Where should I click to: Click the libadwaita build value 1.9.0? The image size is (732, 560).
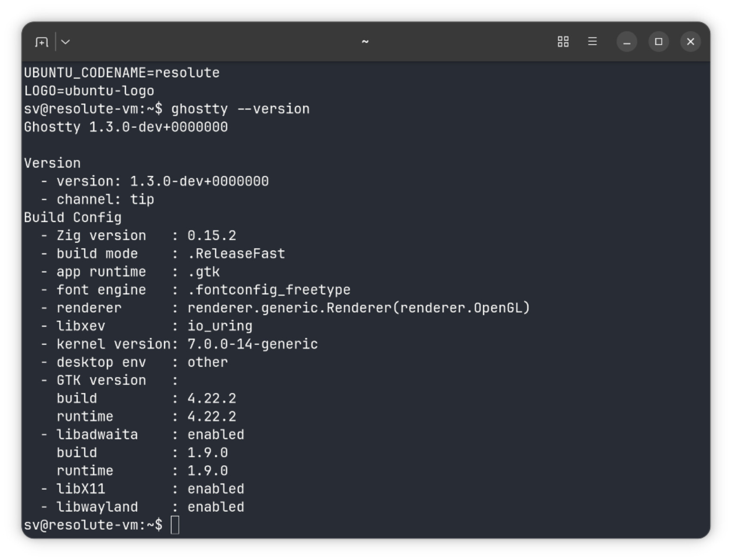click(x=208, y=453)
